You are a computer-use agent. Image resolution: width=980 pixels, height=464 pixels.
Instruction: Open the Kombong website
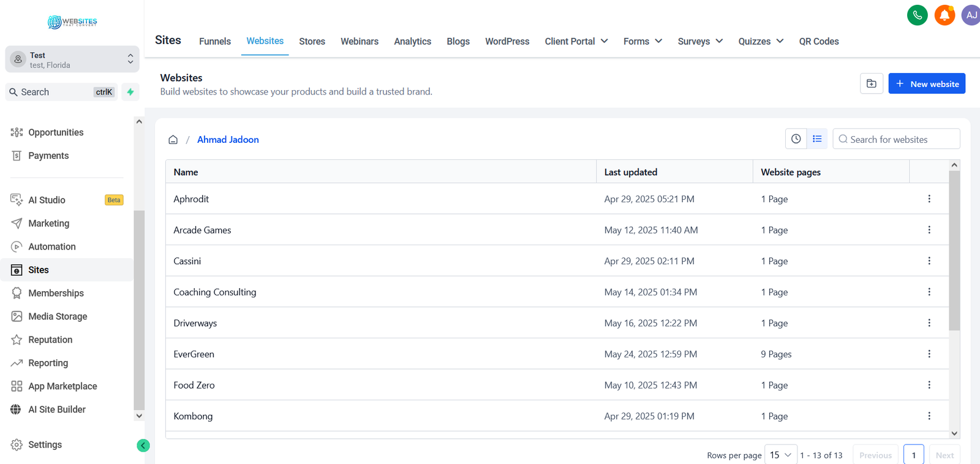pyautogui.click(x=193, y=416)
